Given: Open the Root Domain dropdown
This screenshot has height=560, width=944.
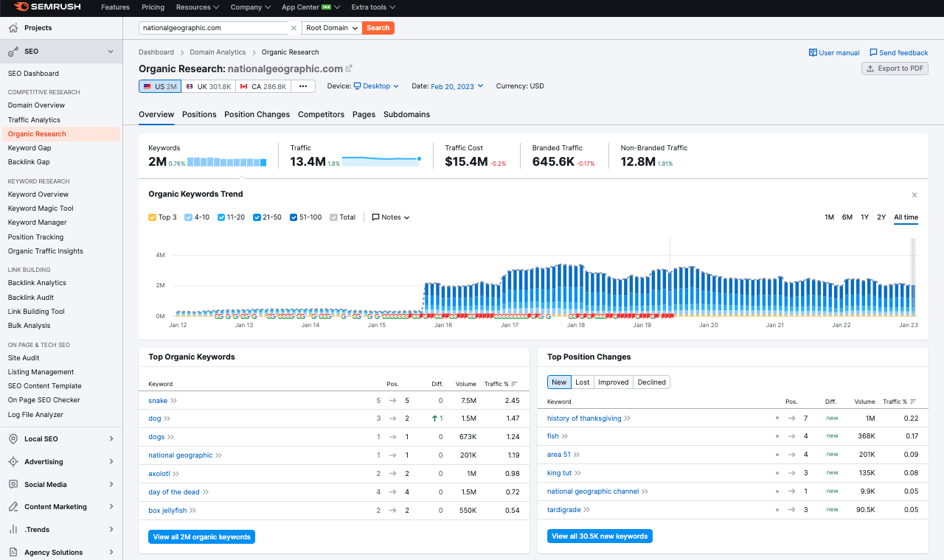Looking at the screenshot, I should point(332,28).
